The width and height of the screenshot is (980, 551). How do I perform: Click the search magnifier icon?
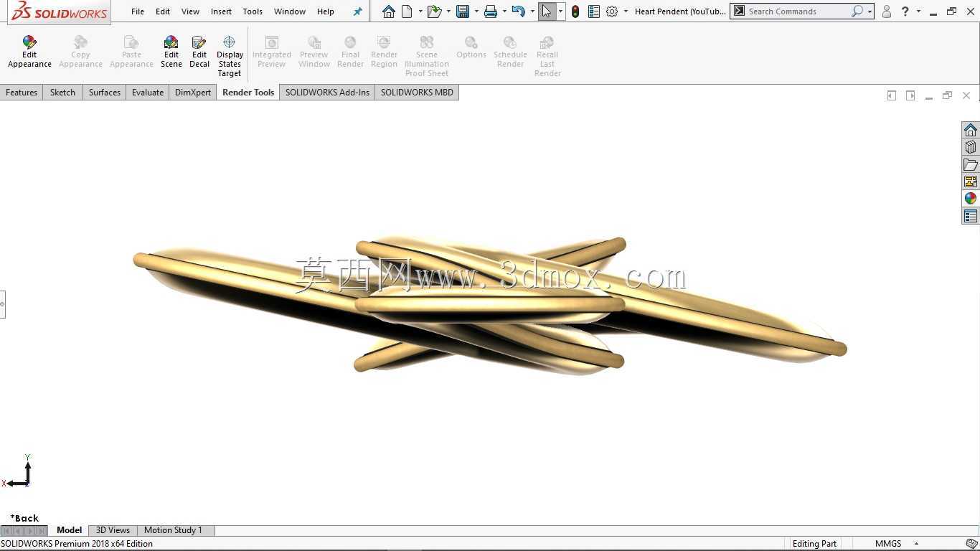click(857, 11)
